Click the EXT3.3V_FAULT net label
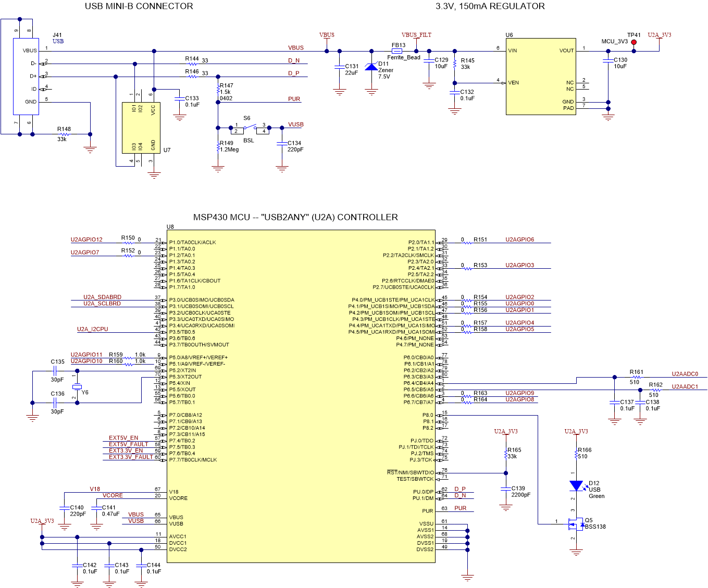Screen dimensions: 708x588 click(x=131, y=457)
